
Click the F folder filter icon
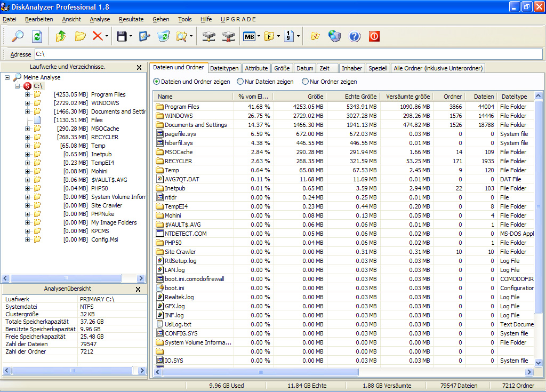pos(269,36)
